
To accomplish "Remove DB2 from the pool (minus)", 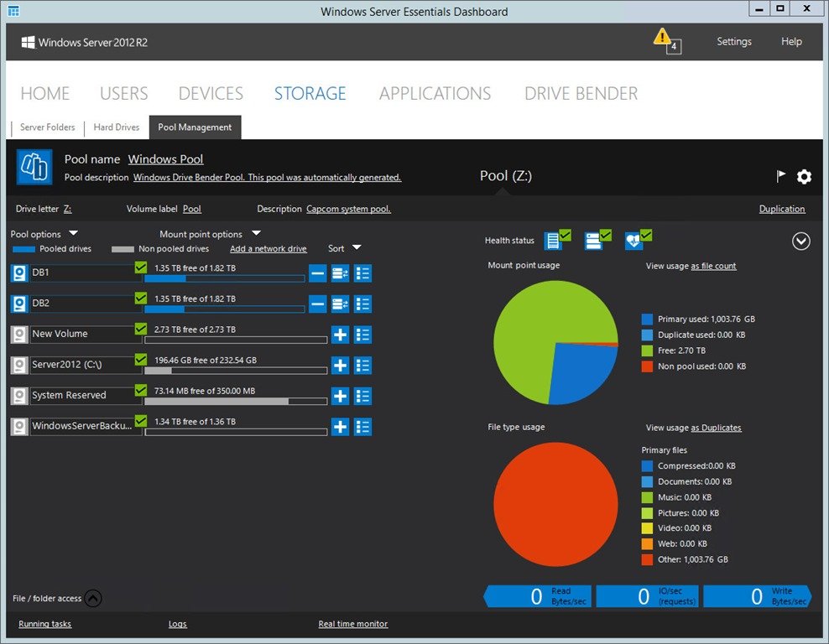I will [317, 304].
